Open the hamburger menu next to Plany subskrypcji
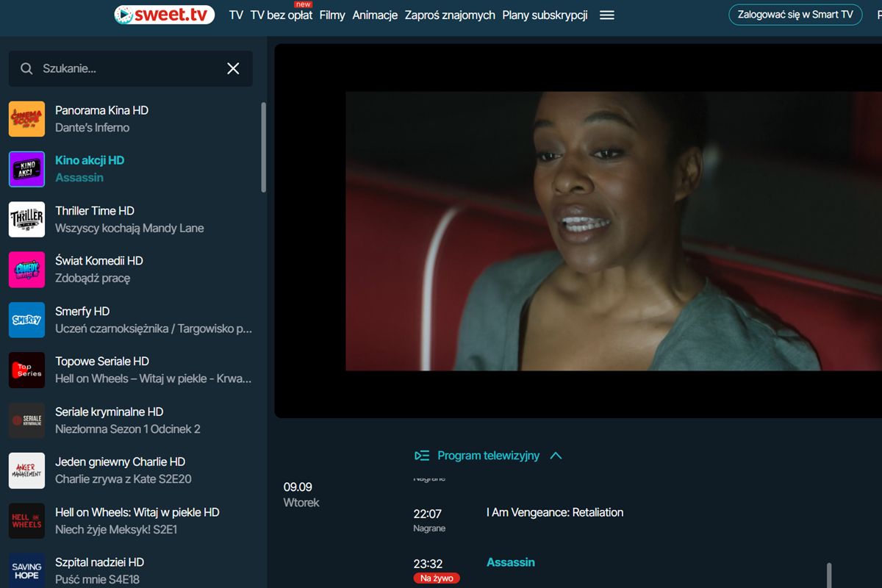Image resolution: width=882 pixels, height=588 pixels. [x=606, y=14]
